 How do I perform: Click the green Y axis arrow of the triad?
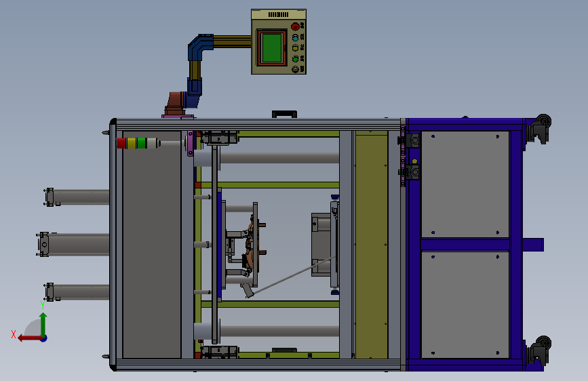[43, 325]
